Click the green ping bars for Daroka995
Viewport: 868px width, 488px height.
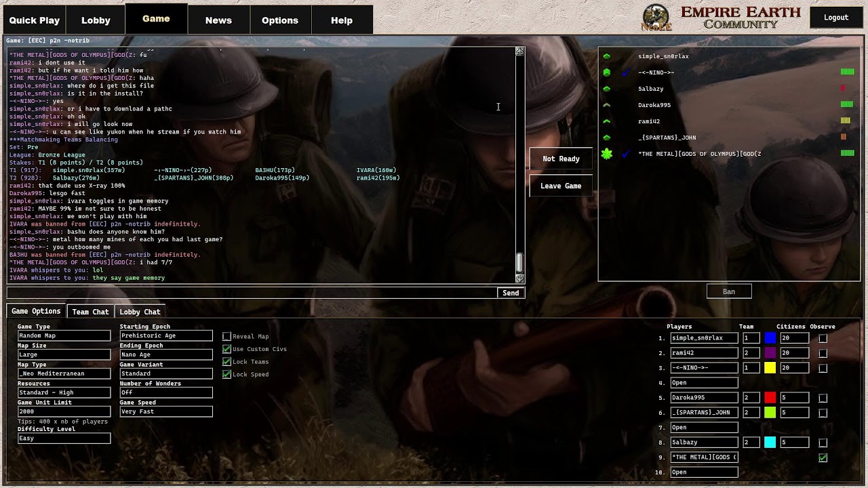846,104
